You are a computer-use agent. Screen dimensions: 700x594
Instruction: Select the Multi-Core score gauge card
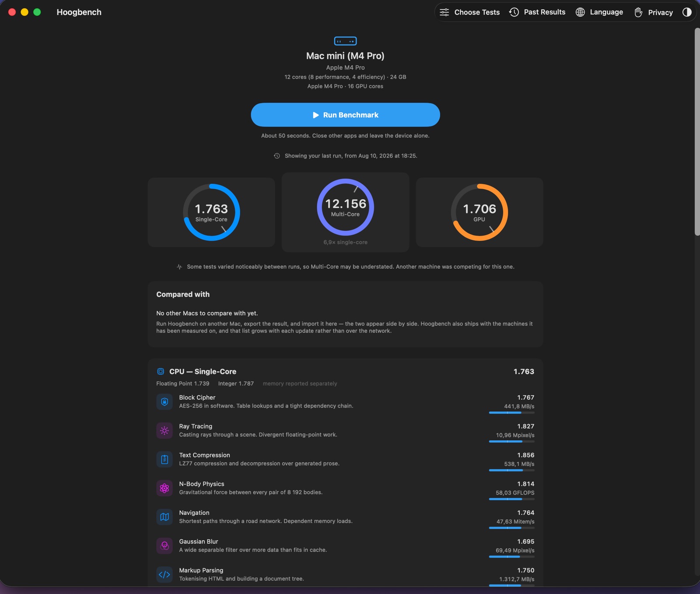click(x=345, y=212)
